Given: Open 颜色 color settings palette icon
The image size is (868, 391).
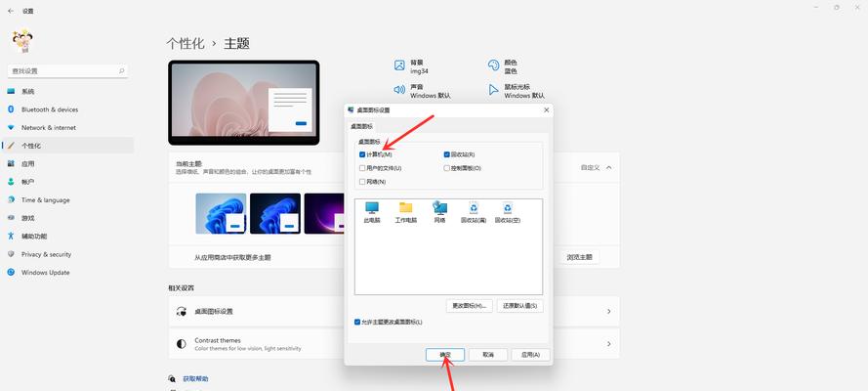Looking at the screenshot, I should click(x=493, y=65).
